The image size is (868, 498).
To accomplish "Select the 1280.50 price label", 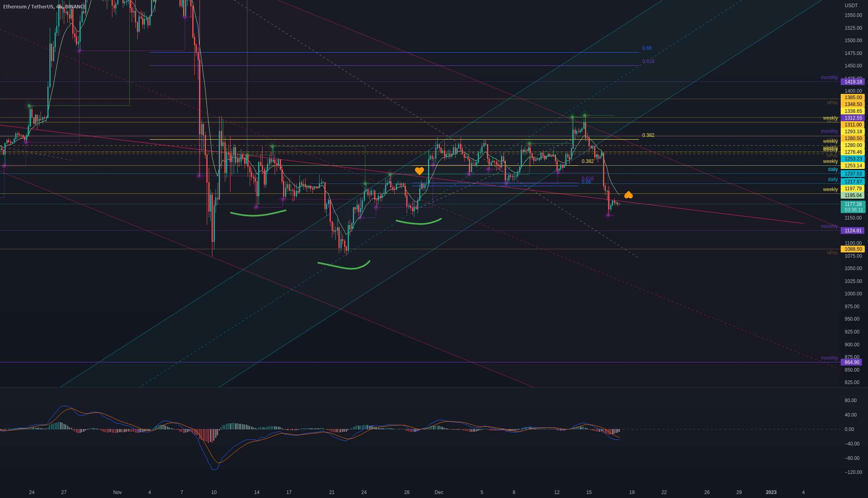I will click(x=853, y=138).
